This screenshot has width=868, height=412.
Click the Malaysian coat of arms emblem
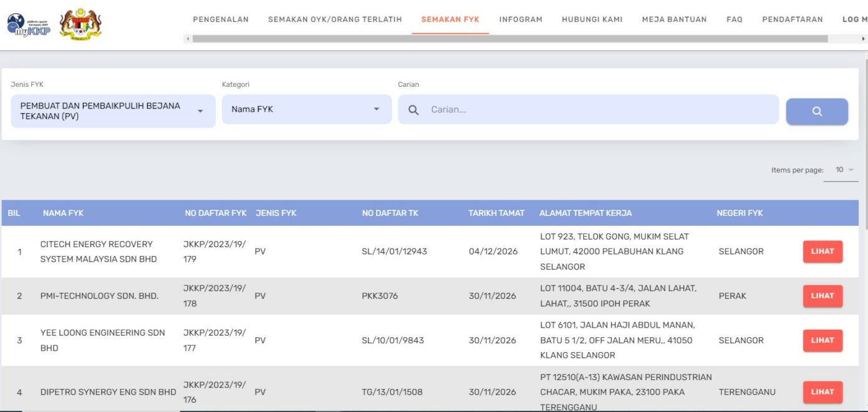79,24
